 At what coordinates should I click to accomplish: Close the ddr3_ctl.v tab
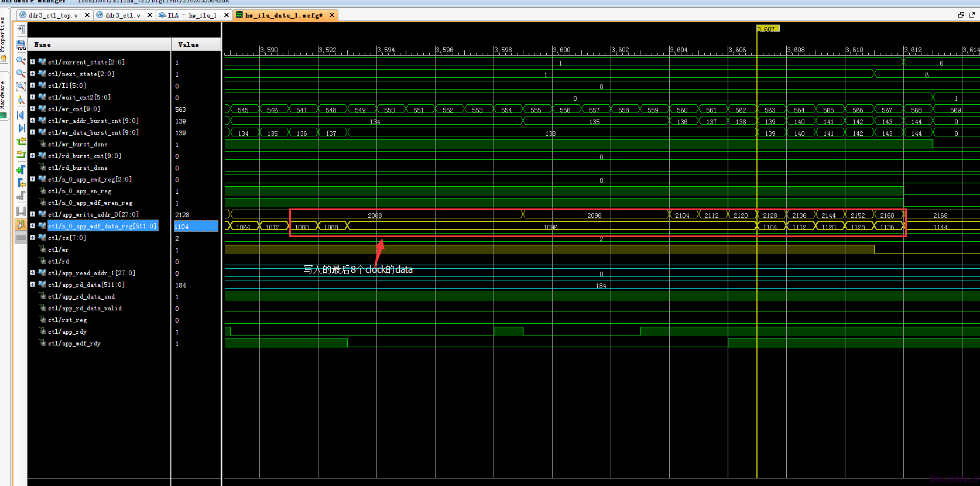point(150,15)
